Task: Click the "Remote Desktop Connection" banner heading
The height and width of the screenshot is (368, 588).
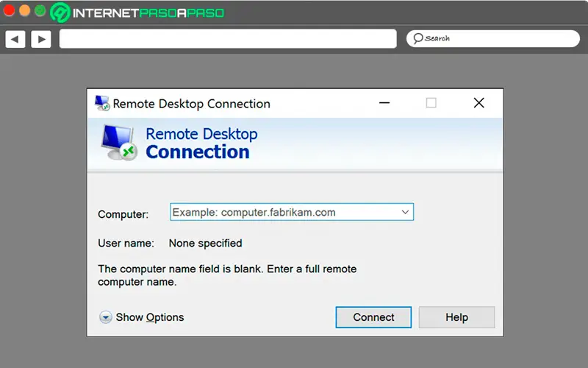Action: 201,143
